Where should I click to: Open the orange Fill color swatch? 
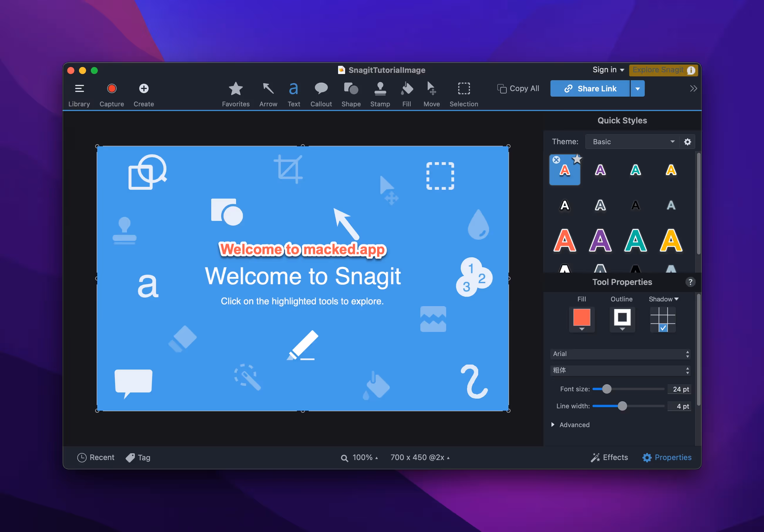coord(581,318)
